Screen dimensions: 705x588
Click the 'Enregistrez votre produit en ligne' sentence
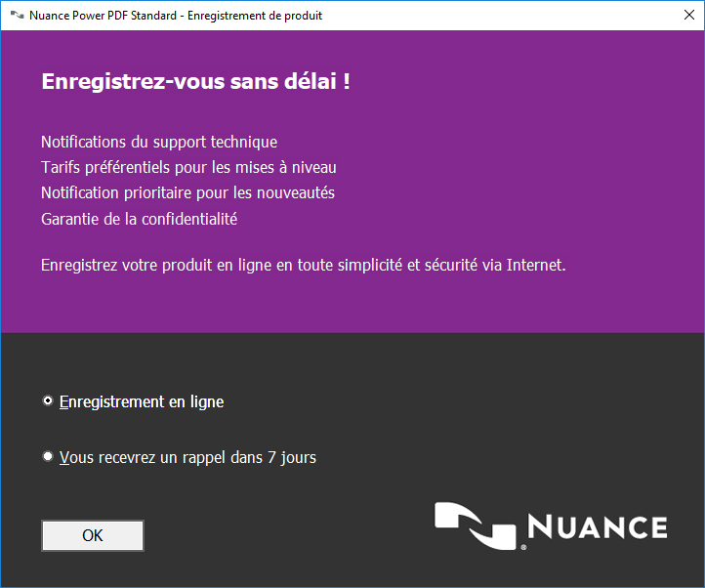coord(303,265)
